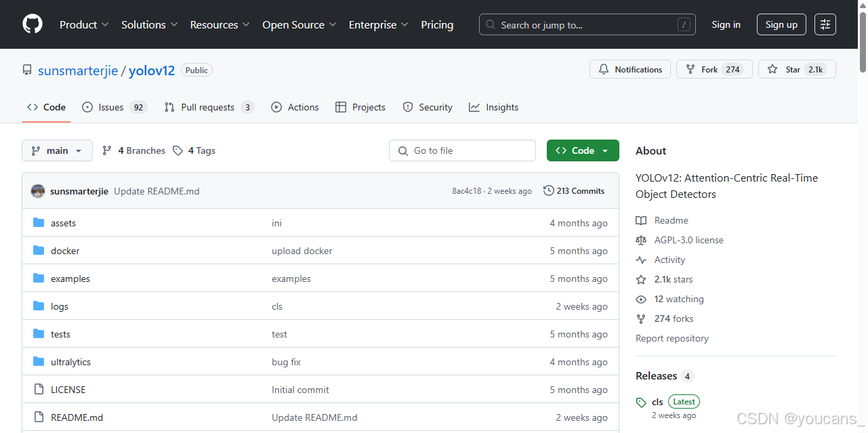
Task: Click the fork icon next to 274 forks
Action: point(641,318)
